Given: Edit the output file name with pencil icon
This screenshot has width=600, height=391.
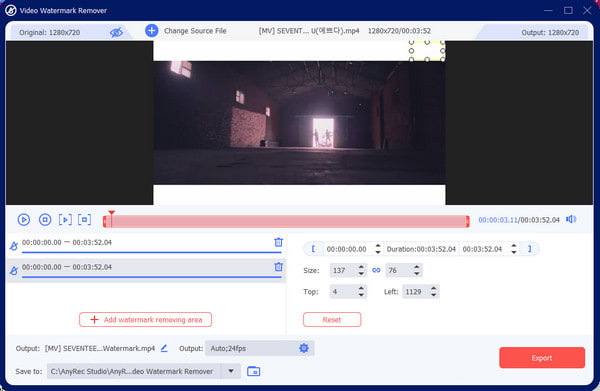Looking at the screenshot, I should click(164, 348).
